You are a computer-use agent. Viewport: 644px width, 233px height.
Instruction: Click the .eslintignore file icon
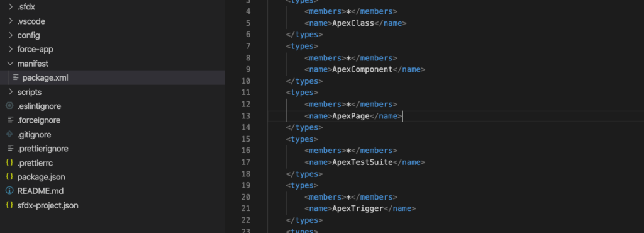(x=9, y=106)
